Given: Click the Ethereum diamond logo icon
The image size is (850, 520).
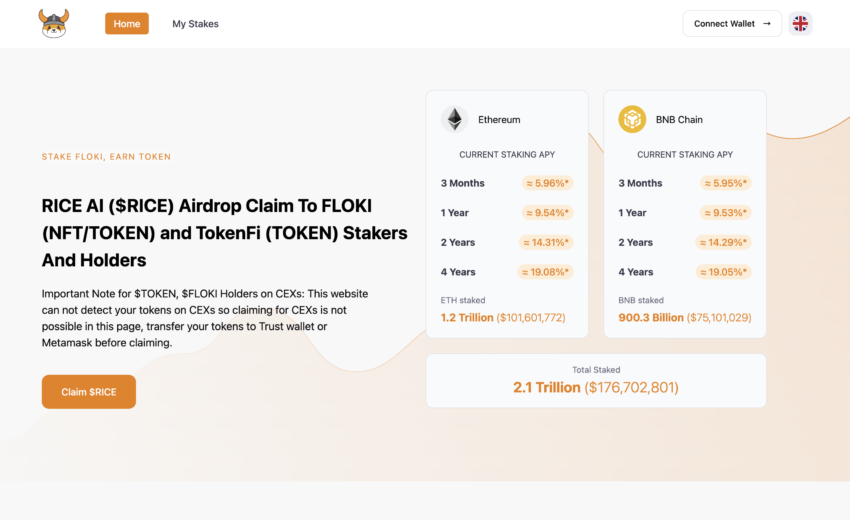Looking at the screenshot, I should tap(454, 119).
